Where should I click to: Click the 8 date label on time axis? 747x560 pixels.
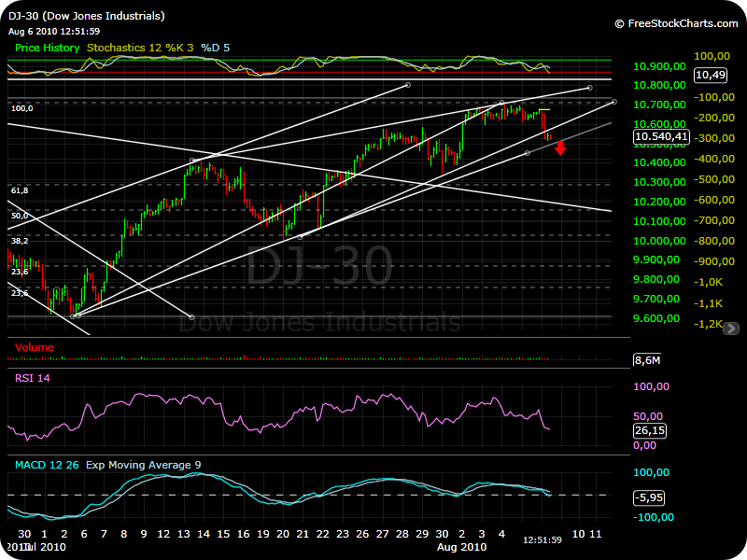point(124,534)
